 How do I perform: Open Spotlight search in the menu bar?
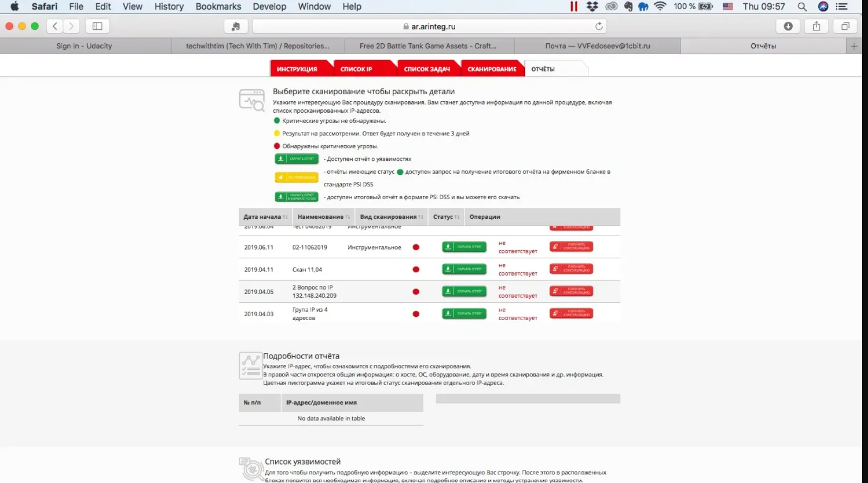point(802,6)
